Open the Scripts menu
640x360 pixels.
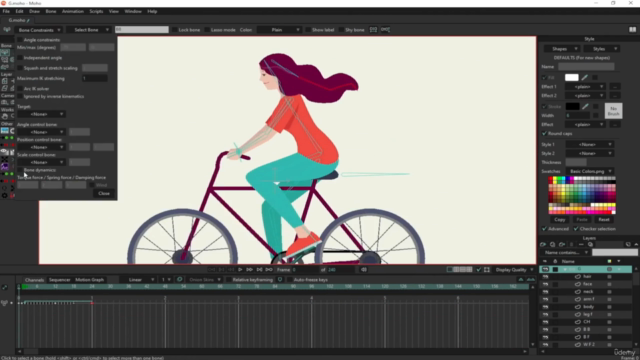96,11
